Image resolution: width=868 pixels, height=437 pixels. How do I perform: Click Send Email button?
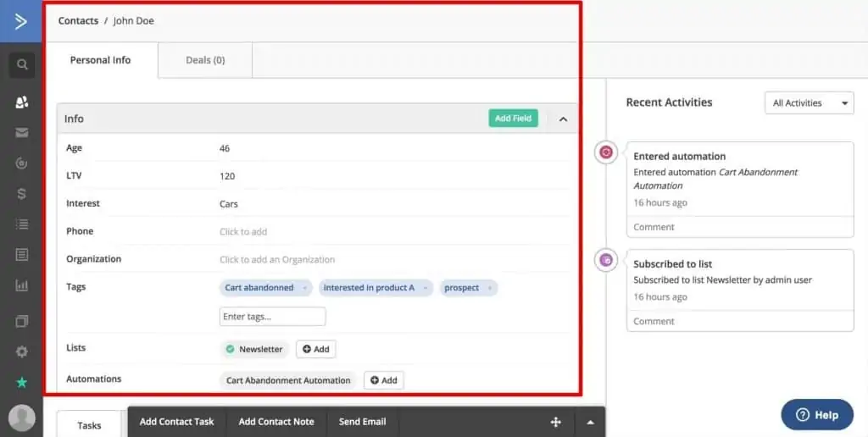pos(363,422)
